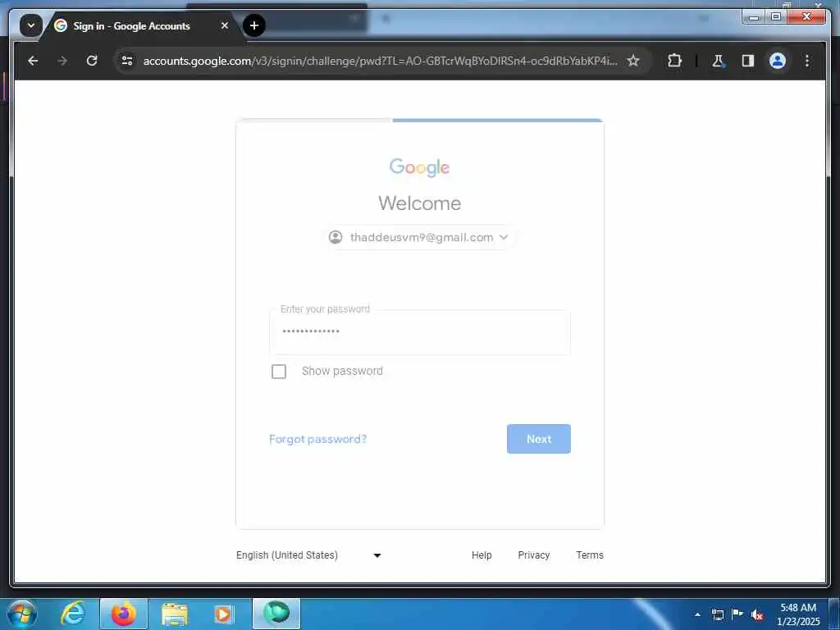Switch to Firefox on the taskbar
840x630 pixels.
[124, 614]
